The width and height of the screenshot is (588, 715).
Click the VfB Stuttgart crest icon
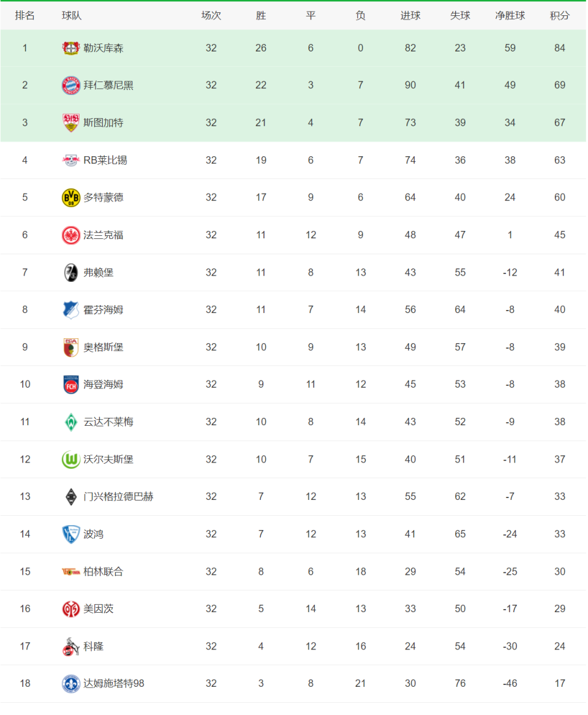tap(71, 123)
